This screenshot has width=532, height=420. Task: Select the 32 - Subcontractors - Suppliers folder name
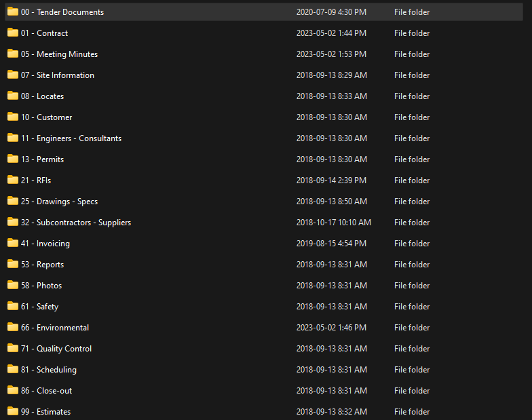76,223
